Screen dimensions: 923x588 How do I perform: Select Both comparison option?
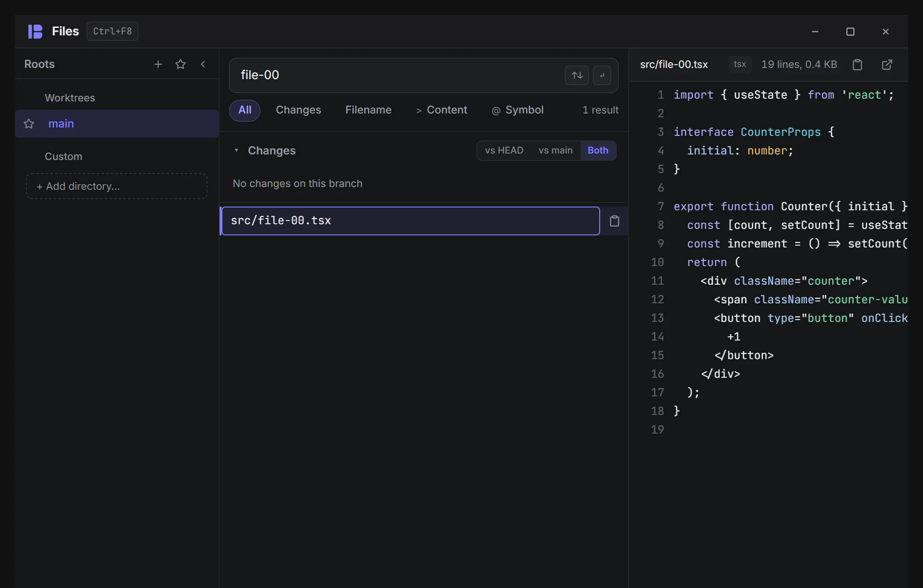click(598, 151)
